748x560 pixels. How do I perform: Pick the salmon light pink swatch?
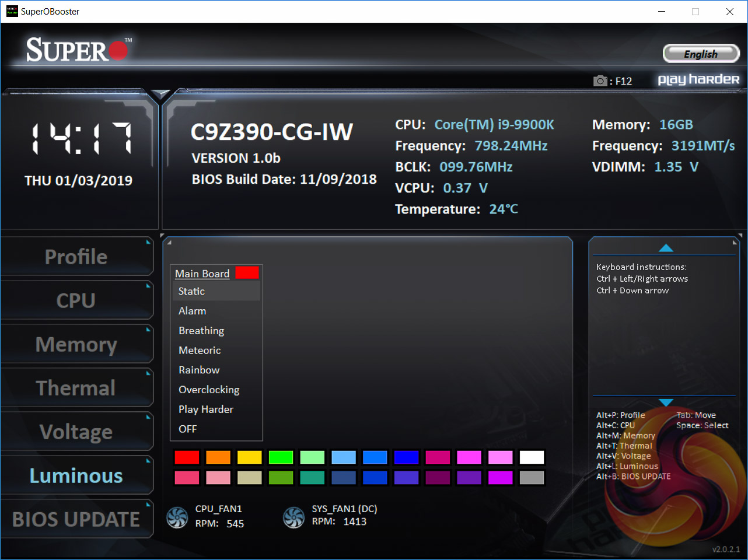tap(218, 478)
